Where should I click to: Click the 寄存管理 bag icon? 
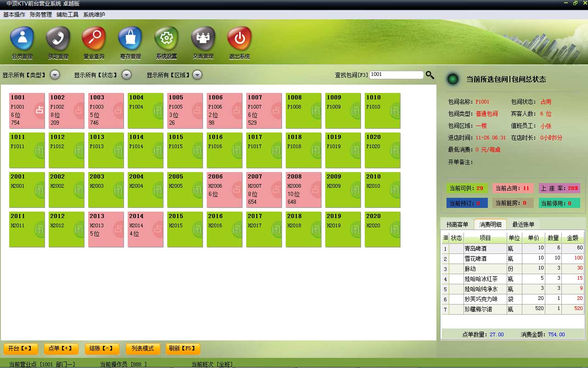pyautogui.click(x=130, y=39)
